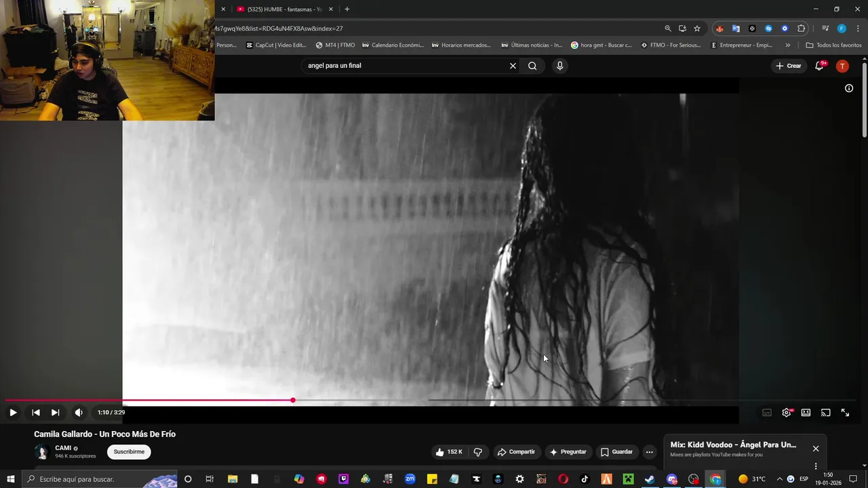Show hidden system tray icons
Image resolution: width=868 pixels, height=488 pixels.
pos(779,479)
